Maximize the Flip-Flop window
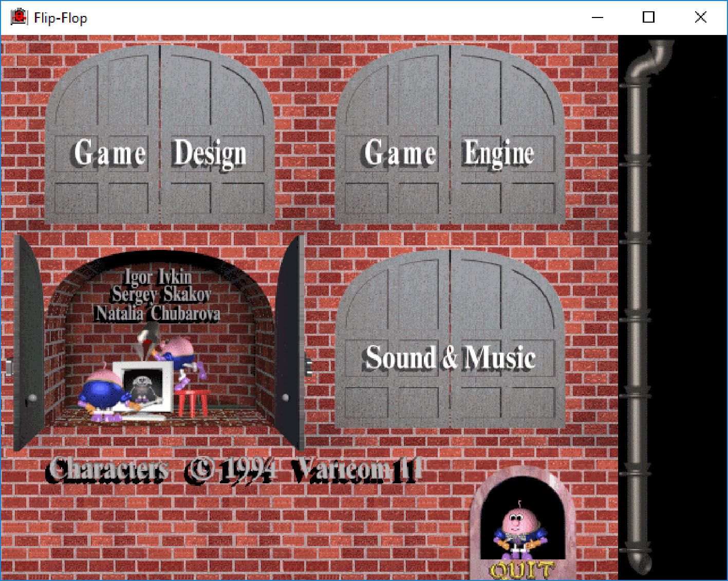The image size is (728, 581). pos(649,17)
